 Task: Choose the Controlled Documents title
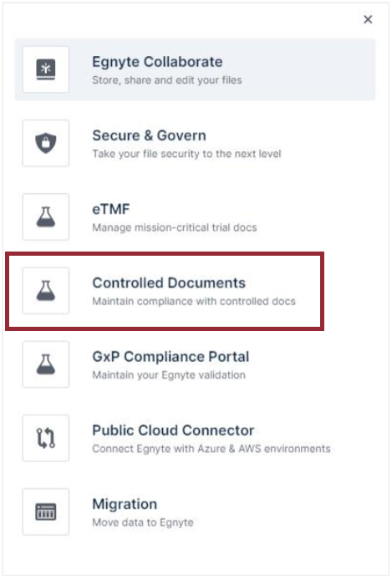[169, 283]
